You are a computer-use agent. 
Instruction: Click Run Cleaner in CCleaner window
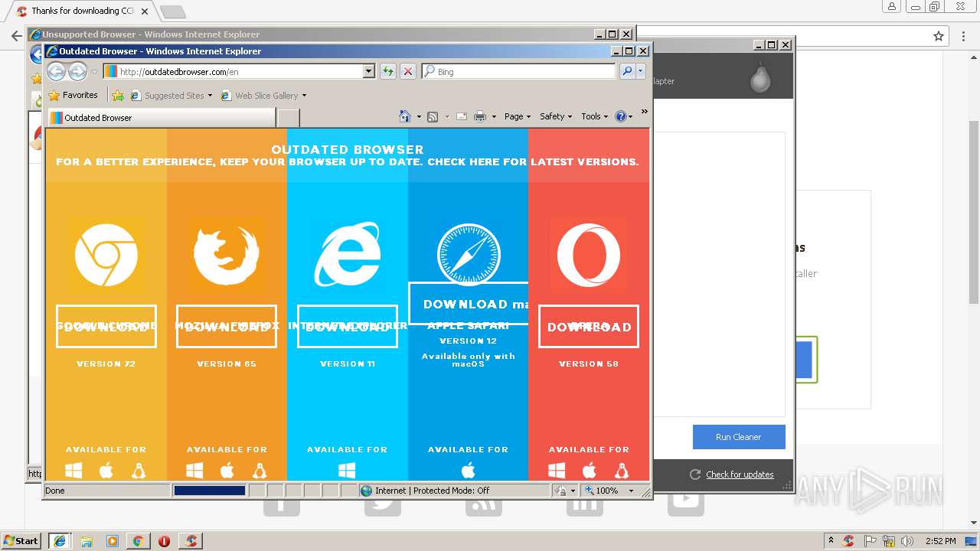(x=739, y=437)
